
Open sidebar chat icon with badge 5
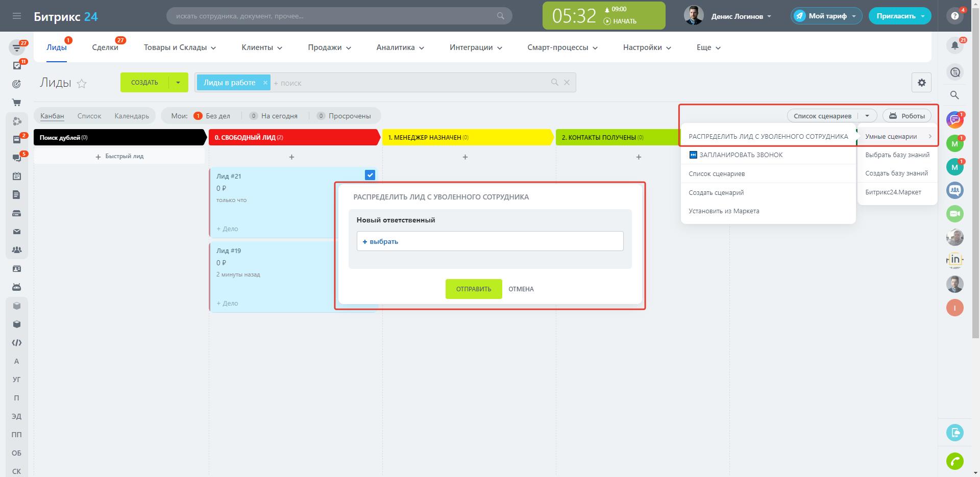(x=16, y=158)
